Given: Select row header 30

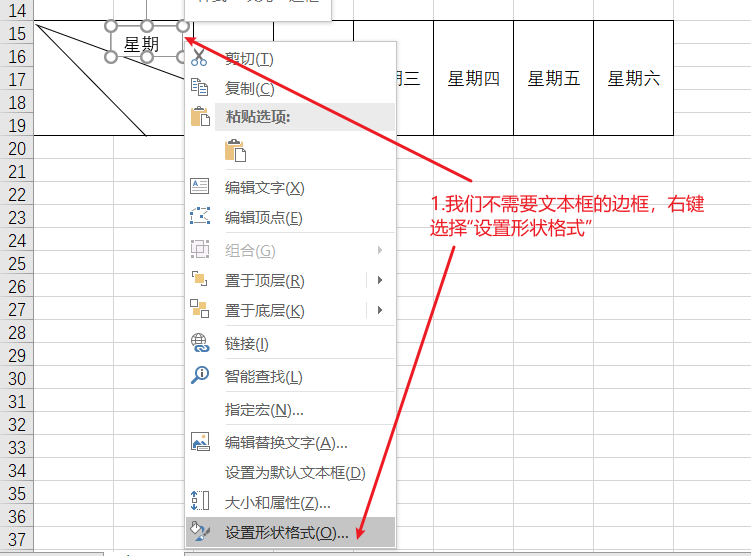Looking at the screenshot, I should (x=17, y=379).
